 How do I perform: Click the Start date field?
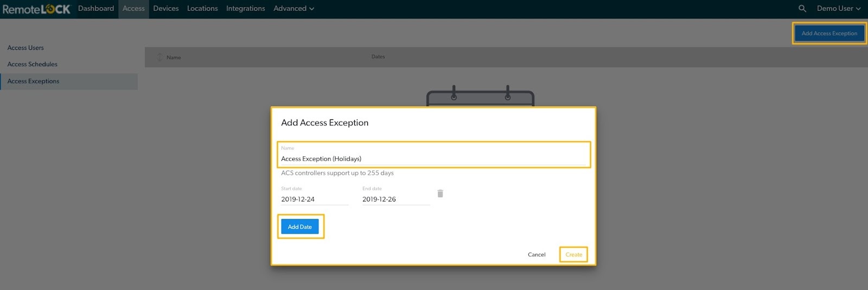(314, 199)
